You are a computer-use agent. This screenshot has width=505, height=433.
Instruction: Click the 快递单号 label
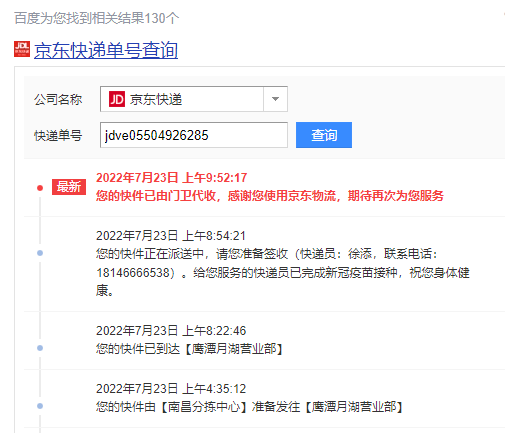pos(58,136)
